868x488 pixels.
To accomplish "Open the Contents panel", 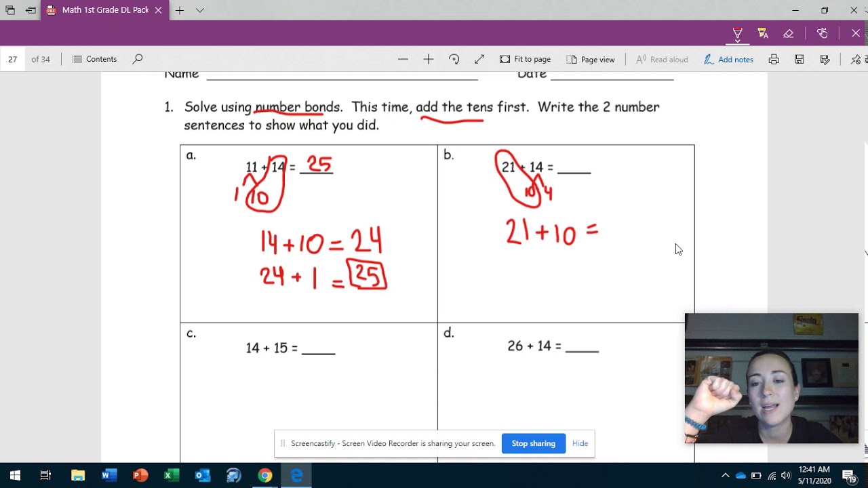I will pyautogui.click(x=94, y=59).
